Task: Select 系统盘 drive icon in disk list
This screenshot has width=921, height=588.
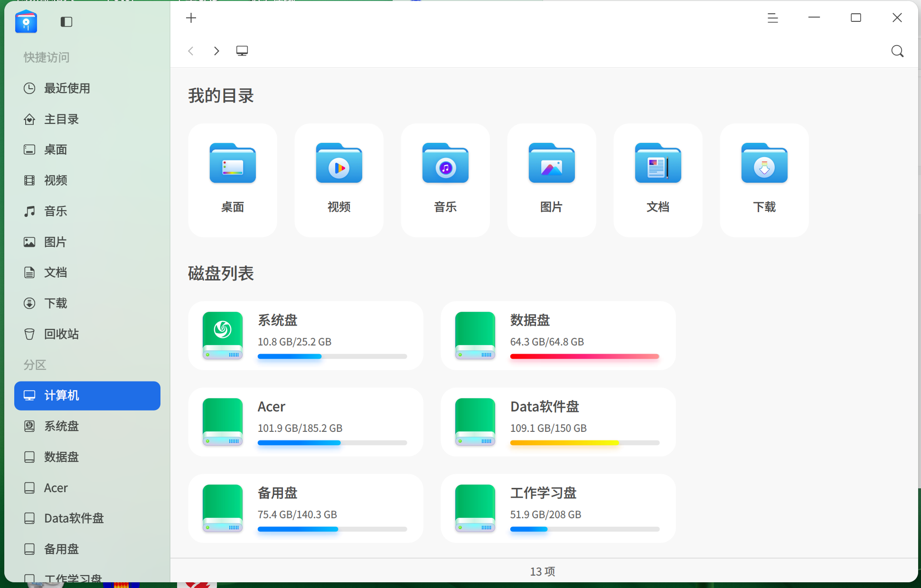Action: click(223, 336)
